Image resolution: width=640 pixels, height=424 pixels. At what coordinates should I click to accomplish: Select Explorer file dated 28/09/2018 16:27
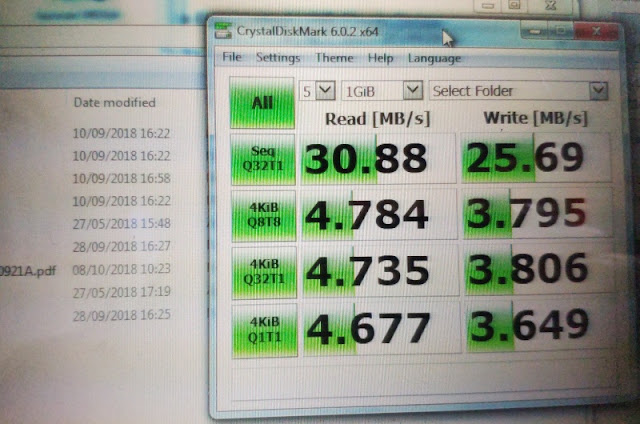click(x=121, y=247)
